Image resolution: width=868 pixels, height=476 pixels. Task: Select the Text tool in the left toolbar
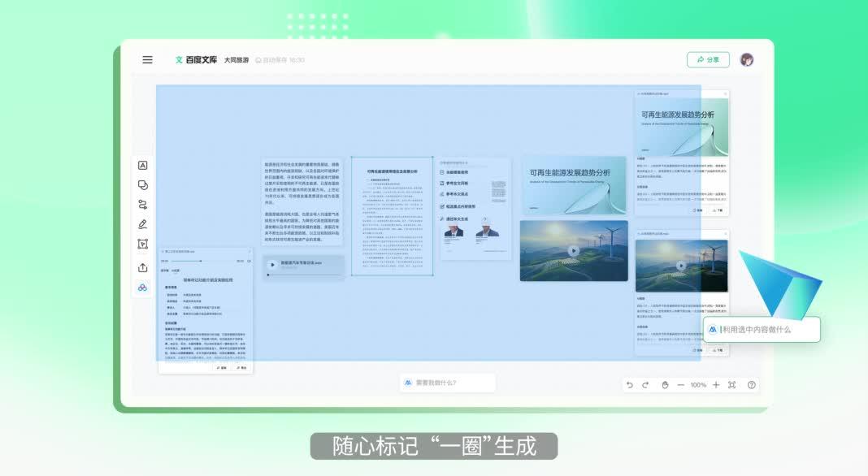142,164
